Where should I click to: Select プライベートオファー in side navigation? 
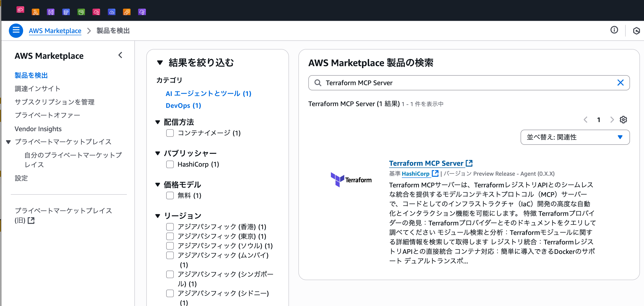[x=47, y=115]
